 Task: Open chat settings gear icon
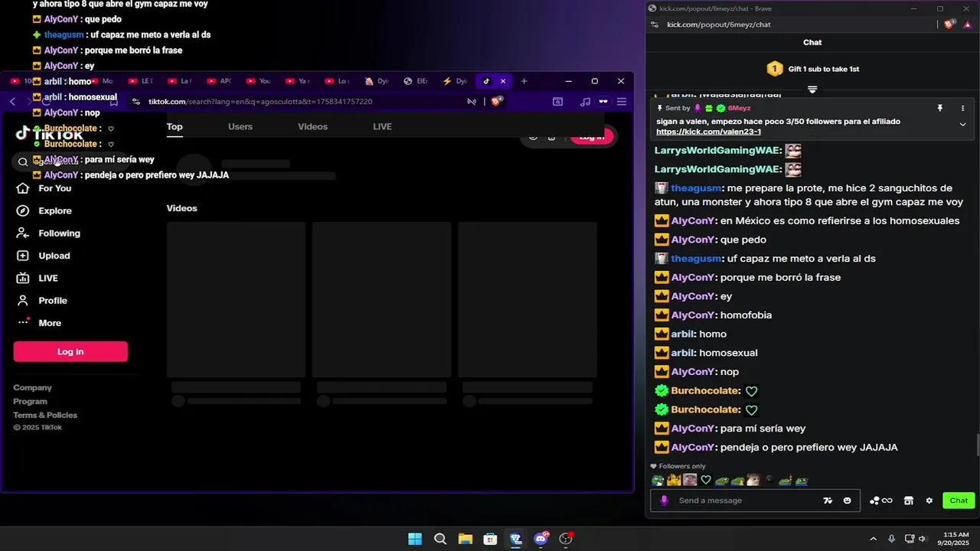pyautogui.click(x=929, y=500)
